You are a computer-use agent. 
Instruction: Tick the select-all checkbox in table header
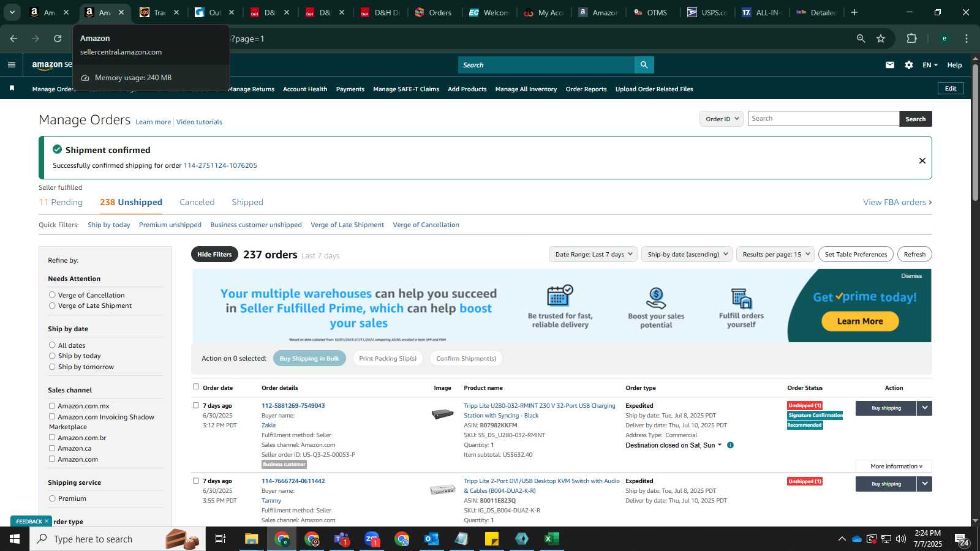coord(196,386)
